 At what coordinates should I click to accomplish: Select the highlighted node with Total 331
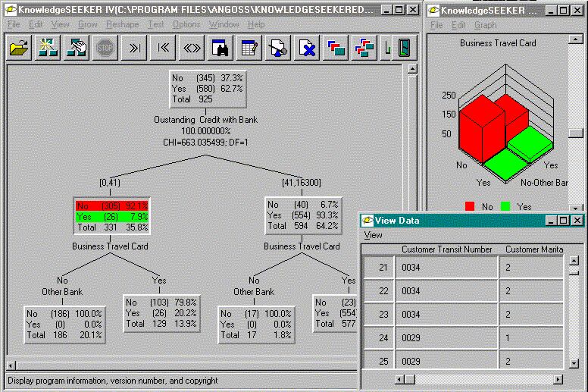(111, 216)
